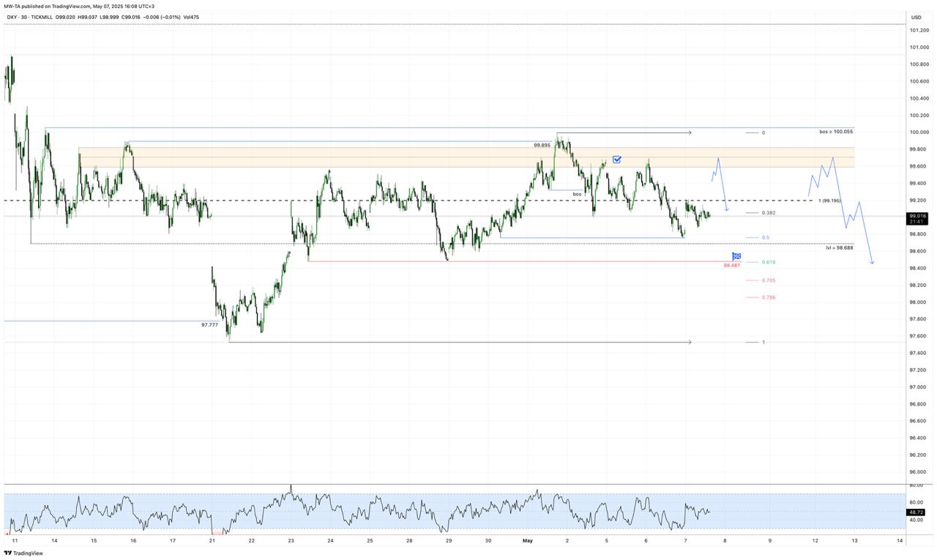Click 96.400 on the price axis
Screen dimensions: 937x560
[x=919, y=438]
